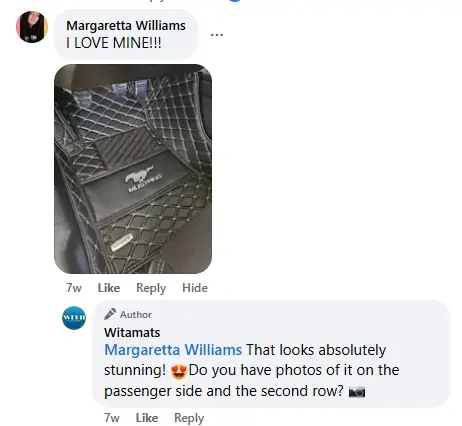Open Margaretta Williams name link above comment
Image resolution: width=462 pixels, height=426 pixels.
pos(126,25)
